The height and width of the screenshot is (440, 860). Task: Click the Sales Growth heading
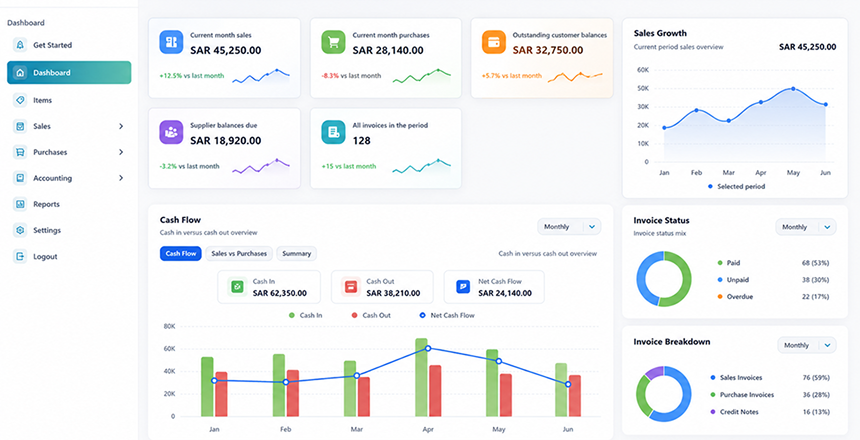(x=660, y=33)
